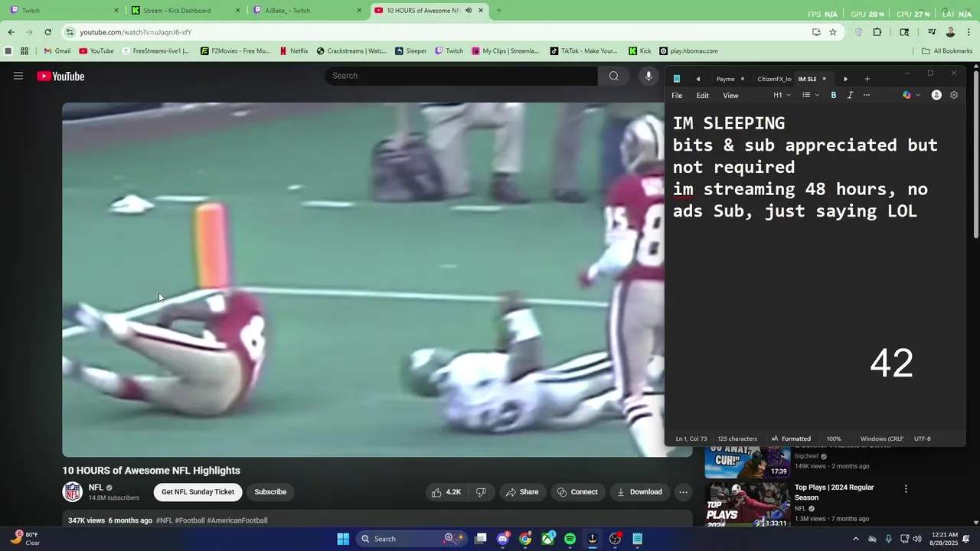Open Xbox app from the taskbar
The width and height of the screenshot is (980, 551).
[x=548, y=539]
